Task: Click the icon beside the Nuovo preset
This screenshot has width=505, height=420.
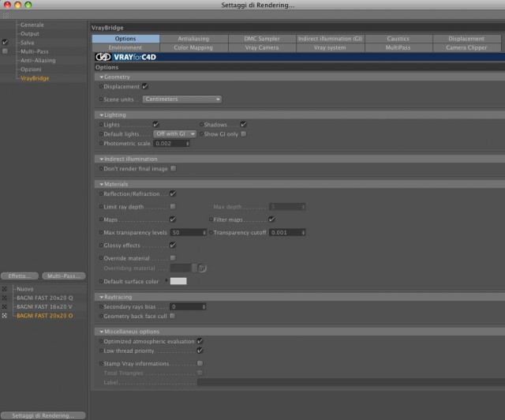Action: point(5,289)
